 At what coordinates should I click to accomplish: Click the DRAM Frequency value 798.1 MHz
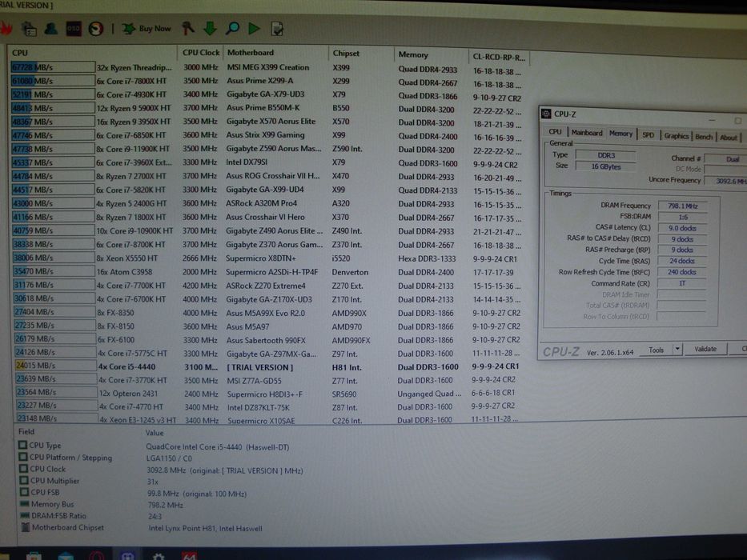(x=683, y=206)
